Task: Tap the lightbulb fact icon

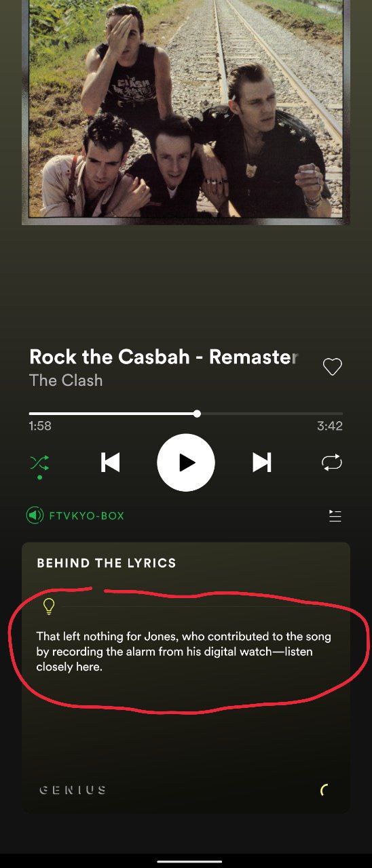Action: [x=49, y=606]
